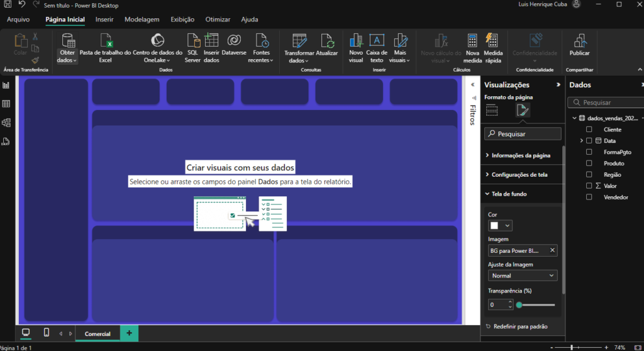Check the Região field
Viewport: 644px width, 351px height.
[x=589, y=175]
